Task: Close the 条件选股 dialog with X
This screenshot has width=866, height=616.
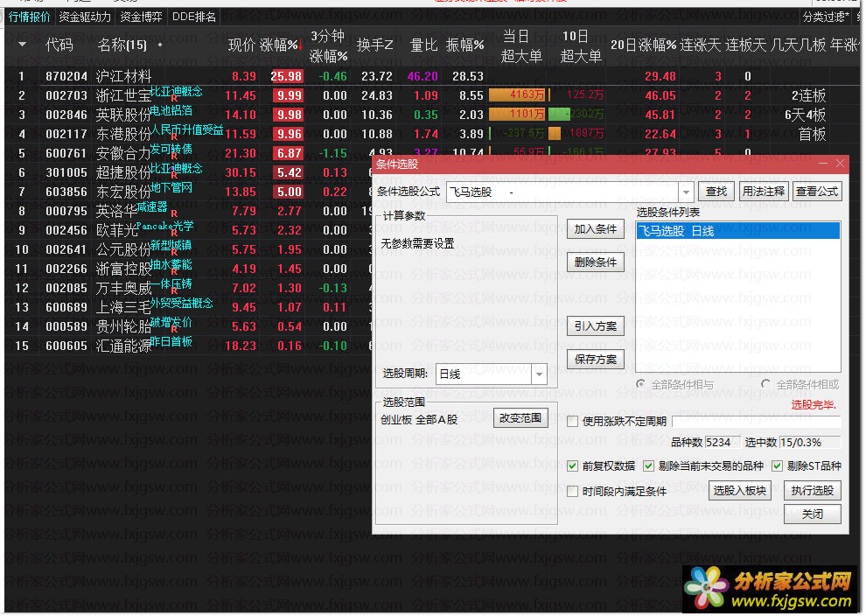Action: [x=840, y=164]
